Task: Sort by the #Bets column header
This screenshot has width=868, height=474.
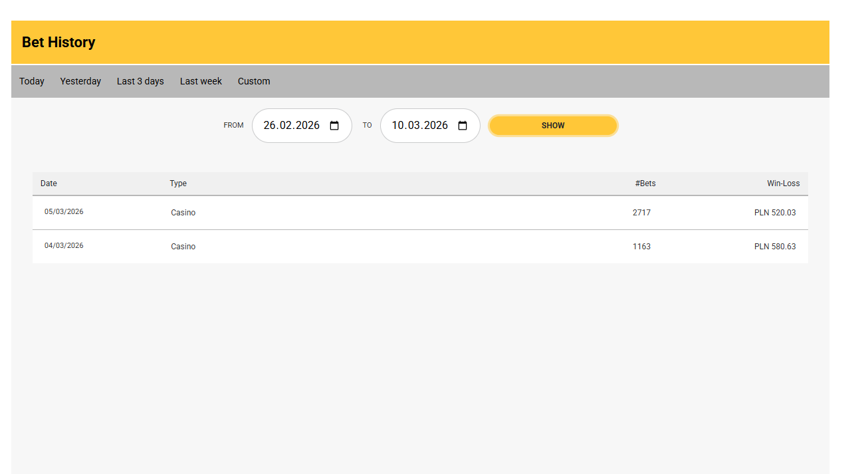Action: tap(645, 183)
